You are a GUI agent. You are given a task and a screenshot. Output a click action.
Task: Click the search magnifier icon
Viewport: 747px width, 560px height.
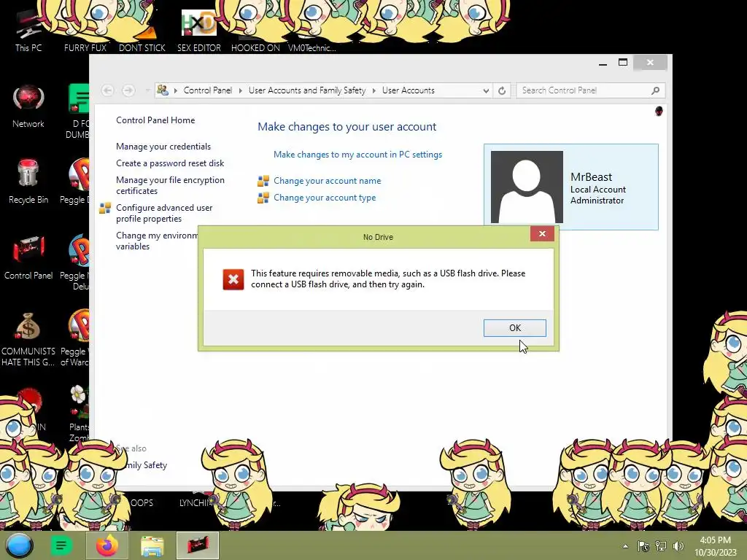pos(656,90)
